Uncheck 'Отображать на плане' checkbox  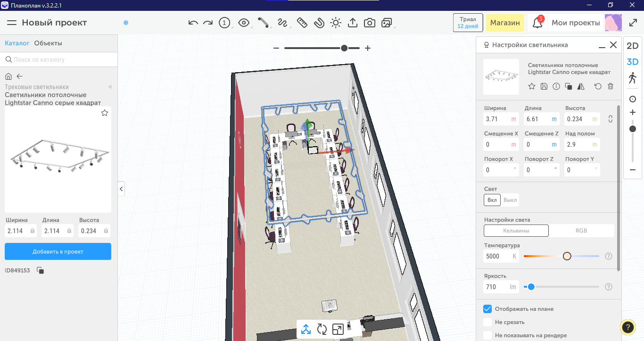(x=487, y=309)
